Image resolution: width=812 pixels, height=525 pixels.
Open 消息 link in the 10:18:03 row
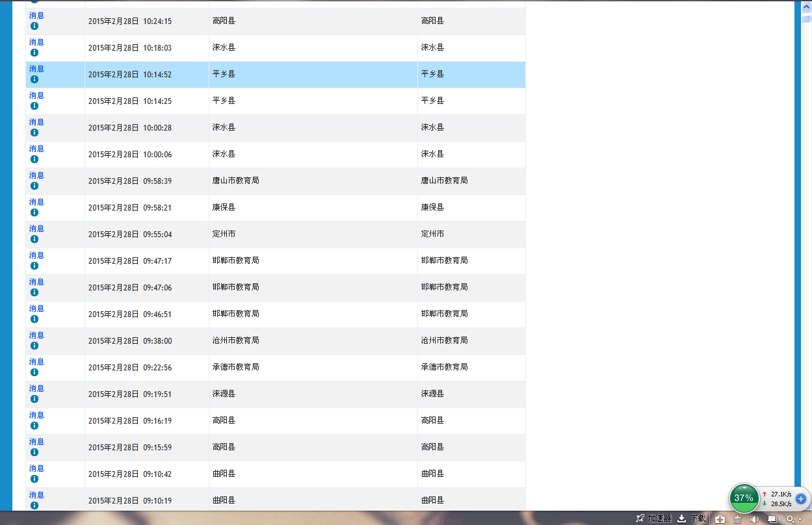pyautogui.click(x=36, y=42)
